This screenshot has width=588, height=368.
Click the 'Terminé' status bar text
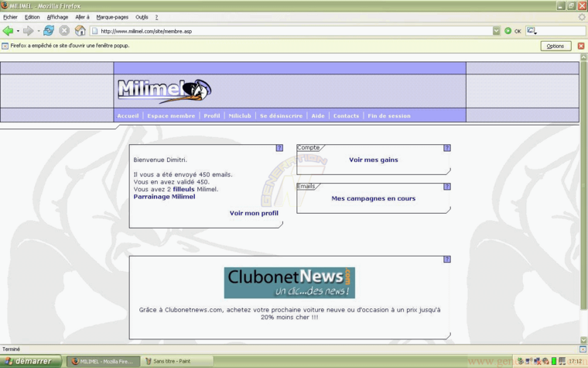(x=12, y=349)
